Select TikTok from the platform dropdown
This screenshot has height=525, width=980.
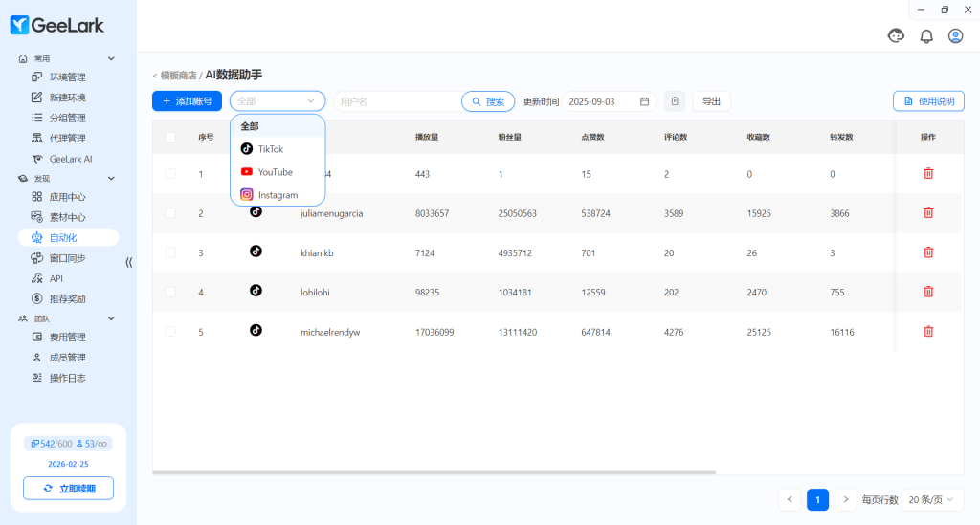[x=271, y=149]
